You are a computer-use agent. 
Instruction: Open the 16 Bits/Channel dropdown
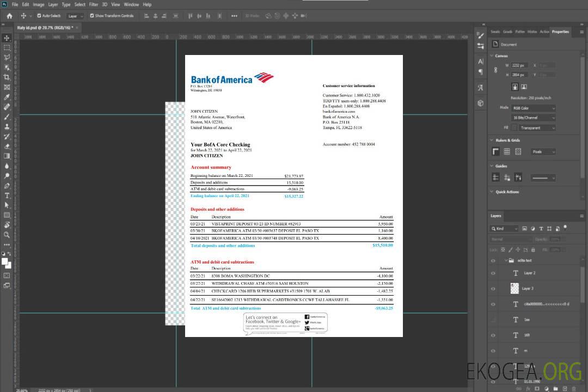point(533,118)
